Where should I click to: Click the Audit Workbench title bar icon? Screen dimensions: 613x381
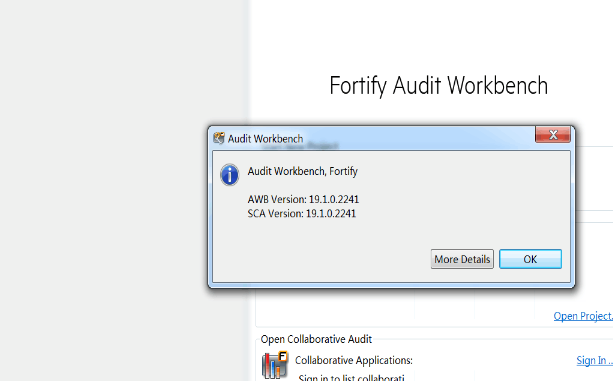219,138
